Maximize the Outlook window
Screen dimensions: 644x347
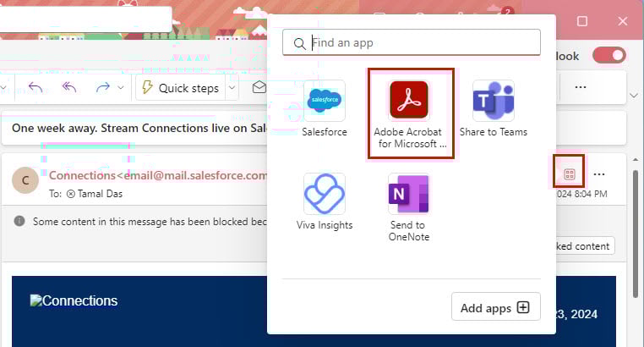click(x=582, y=21)
